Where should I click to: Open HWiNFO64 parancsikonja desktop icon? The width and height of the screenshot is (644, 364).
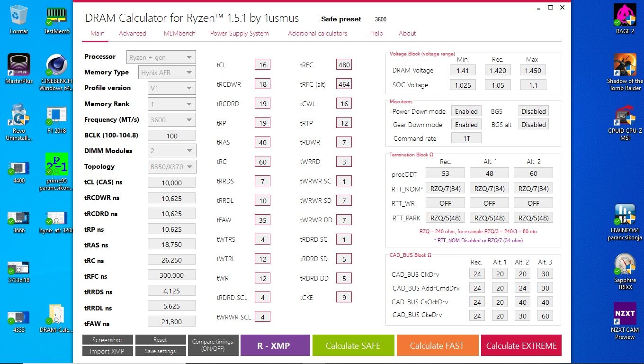[625, 222]
